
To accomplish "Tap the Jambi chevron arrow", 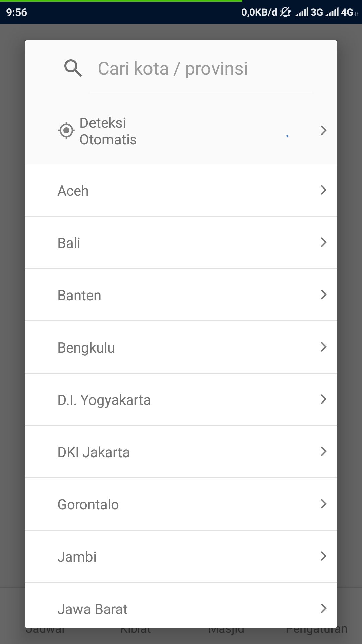I will click(x=323, y=556).
